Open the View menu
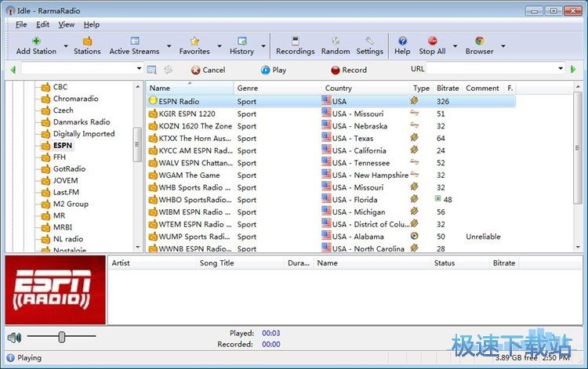This screenshot has width=588, height=369. [66, 24]
